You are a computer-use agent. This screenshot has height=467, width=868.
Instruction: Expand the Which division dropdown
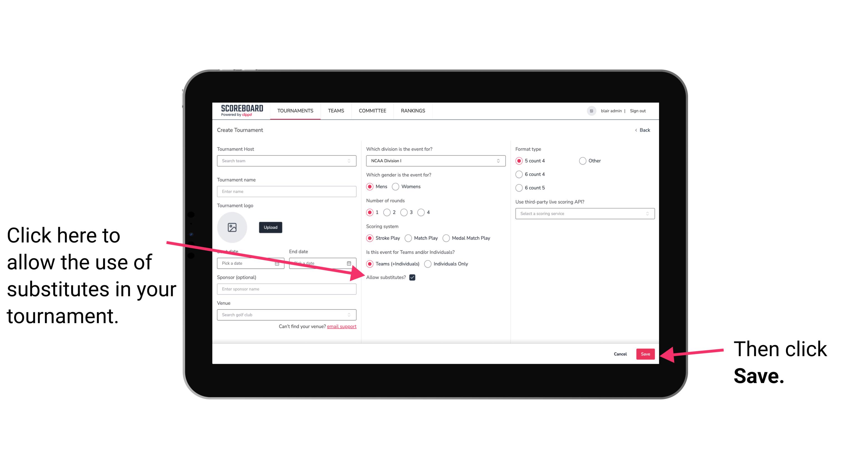(x=435, y=161)
